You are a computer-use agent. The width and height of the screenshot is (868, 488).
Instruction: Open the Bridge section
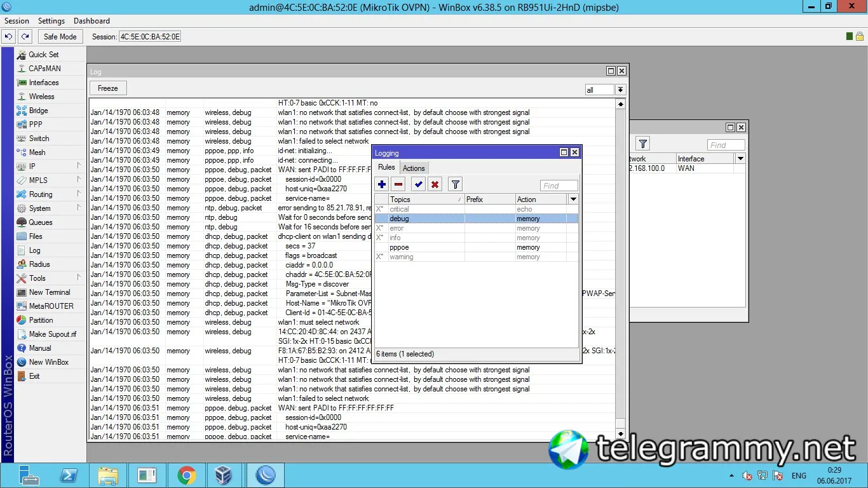pos(38,111)
